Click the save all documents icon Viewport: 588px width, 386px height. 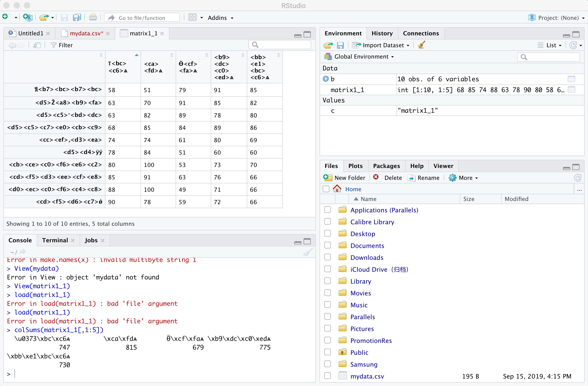pos(77,18)
